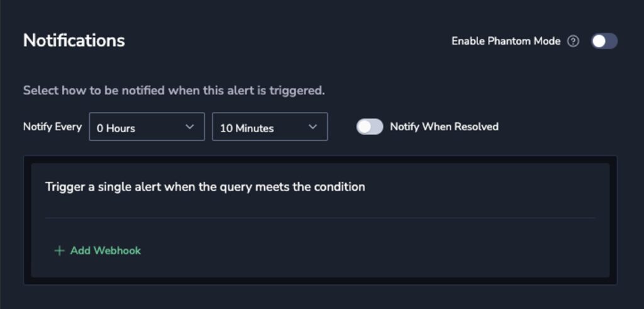Click the chevron arrow in the Hours box
The height and width of the screenshot is (309, 644).
190,127
